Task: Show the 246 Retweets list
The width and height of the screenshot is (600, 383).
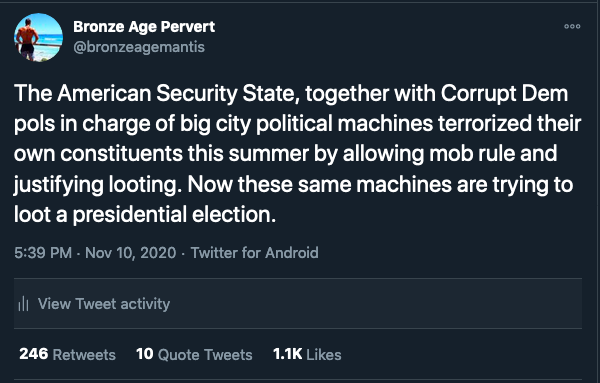Action: tap(67, 354)
